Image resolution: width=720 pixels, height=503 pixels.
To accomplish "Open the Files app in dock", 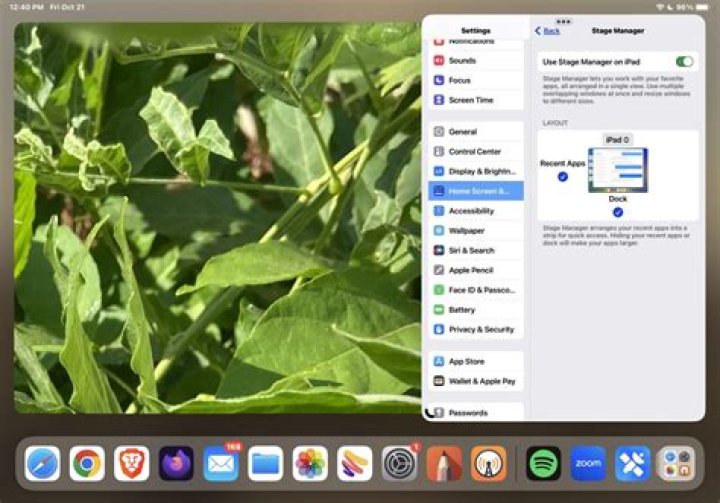I will 265,463.
